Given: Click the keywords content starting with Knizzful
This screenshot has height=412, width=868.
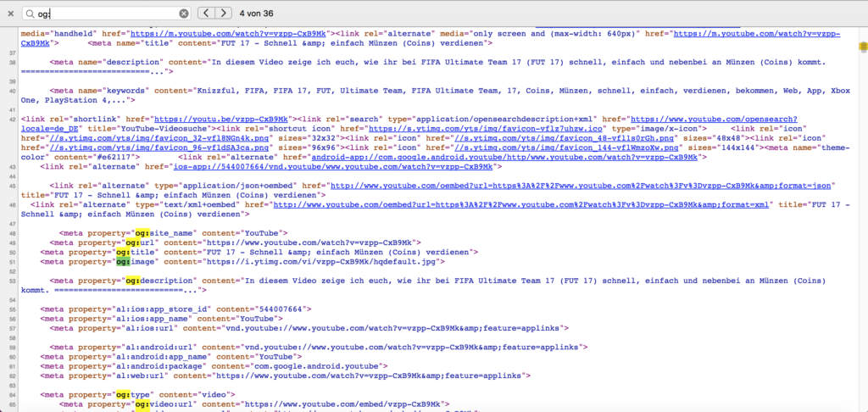Looking at the screenshot, I should (435, 95).
